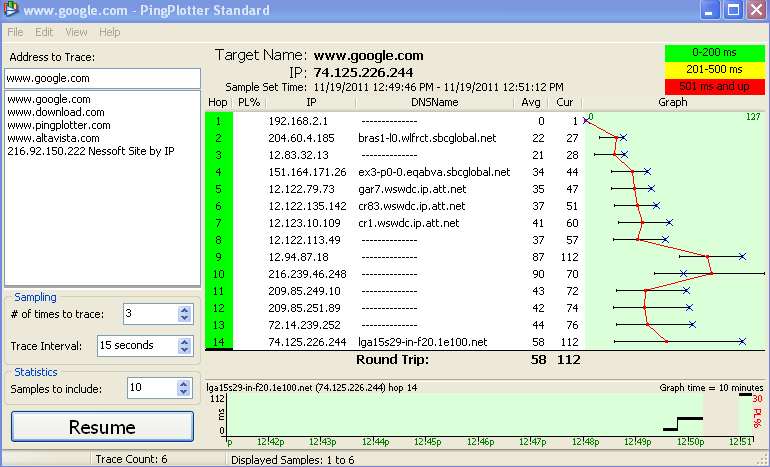The height and width of the screenshot is (467, 770).
Task: Click the red average dot on hop 10 graph
Action: tap(712, 273)
